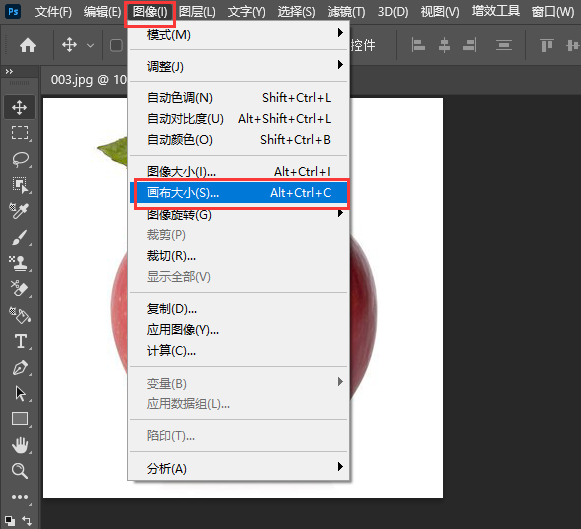Click the Home icon in options bar

28,46
